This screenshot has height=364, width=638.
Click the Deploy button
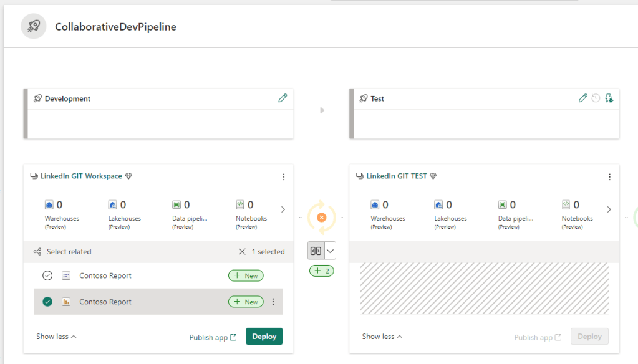pos(264,335)
